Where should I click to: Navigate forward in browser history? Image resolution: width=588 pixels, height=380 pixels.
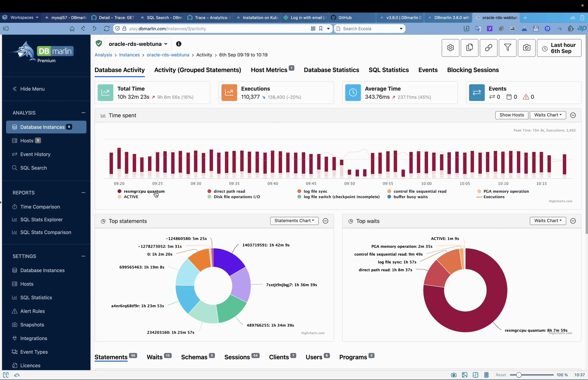pos(94,28)
